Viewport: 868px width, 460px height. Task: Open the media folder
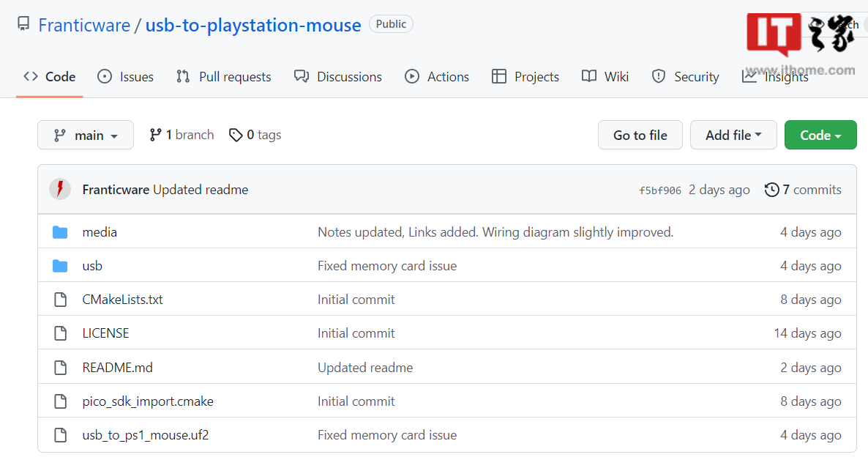pyautogui.click(x=100, y=232)
